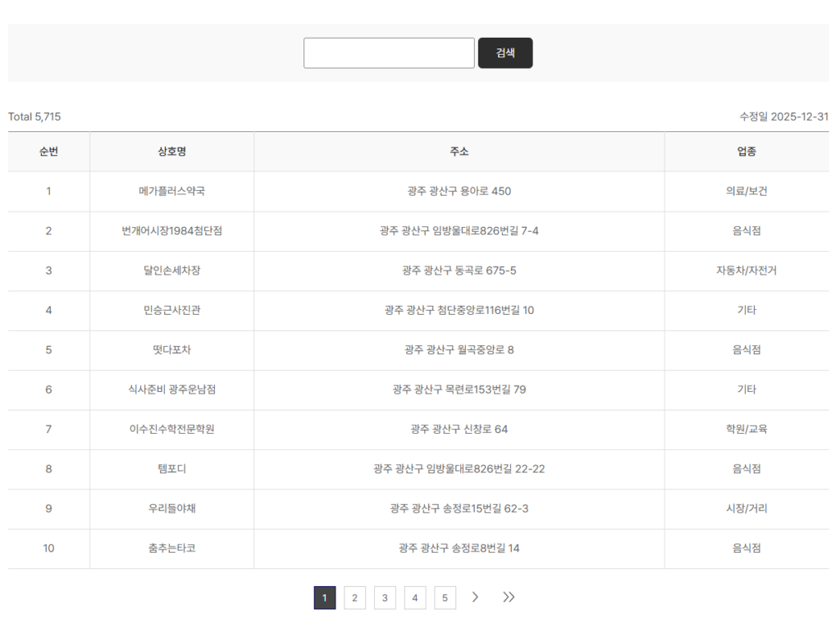Select the 번개어시장1984첨단점 entry
840x619 pixels.
click(171, 231)
